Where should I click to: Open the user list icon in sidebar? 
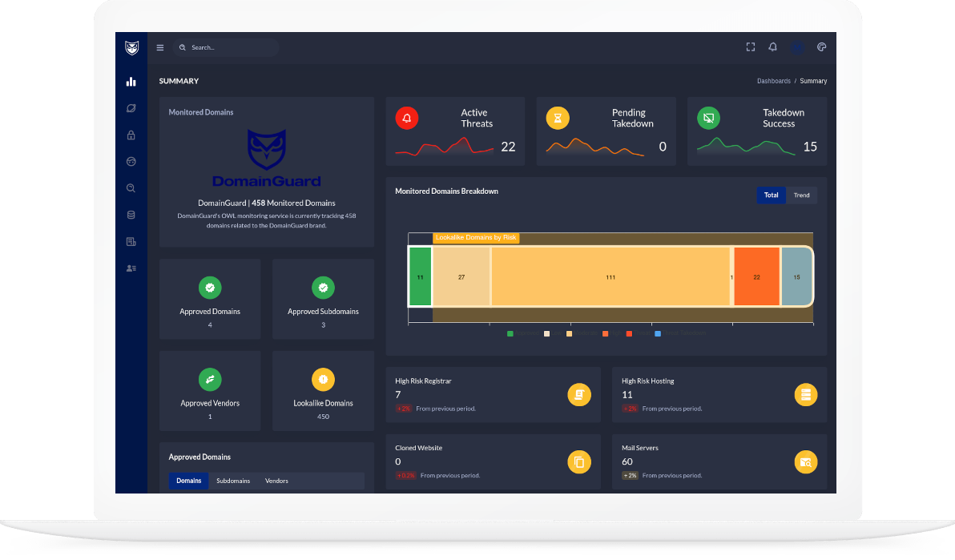click(x=131, y=268)
